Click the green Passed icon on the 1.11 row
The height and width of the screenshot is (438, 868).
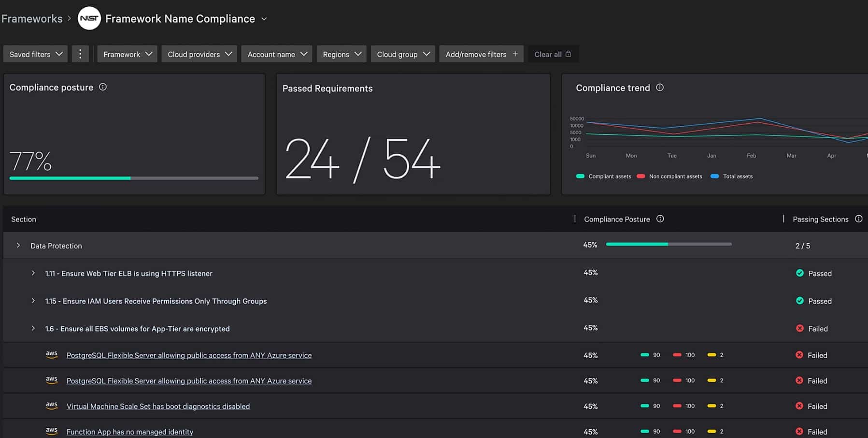[800, 273]
